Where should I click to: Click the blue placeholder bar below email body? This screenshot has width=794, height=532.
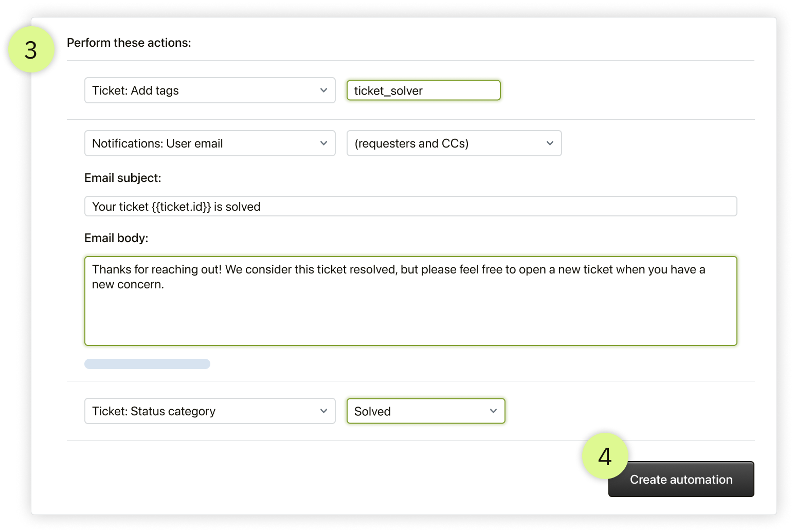[x=147, y=364]
